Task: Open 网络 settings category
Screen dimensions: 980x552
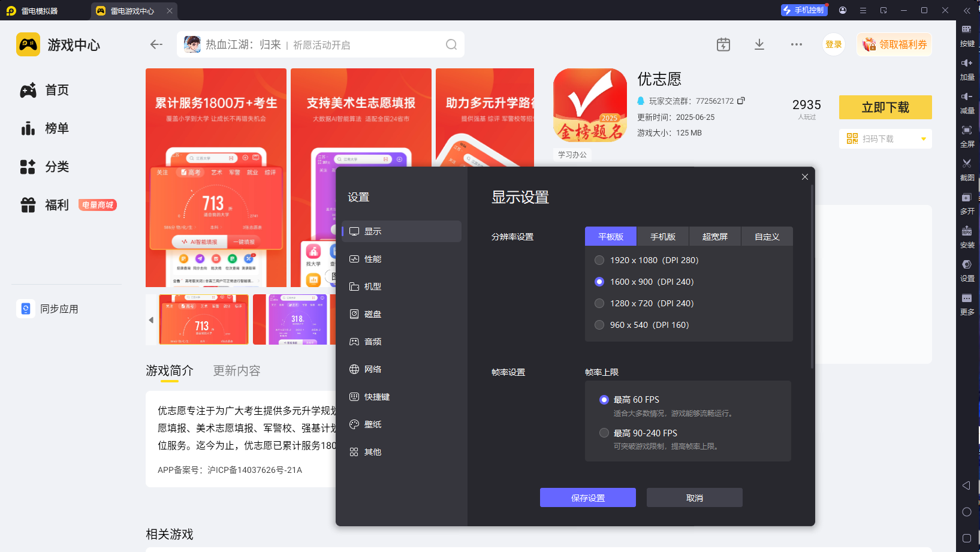Action: (x=402, y=369)
